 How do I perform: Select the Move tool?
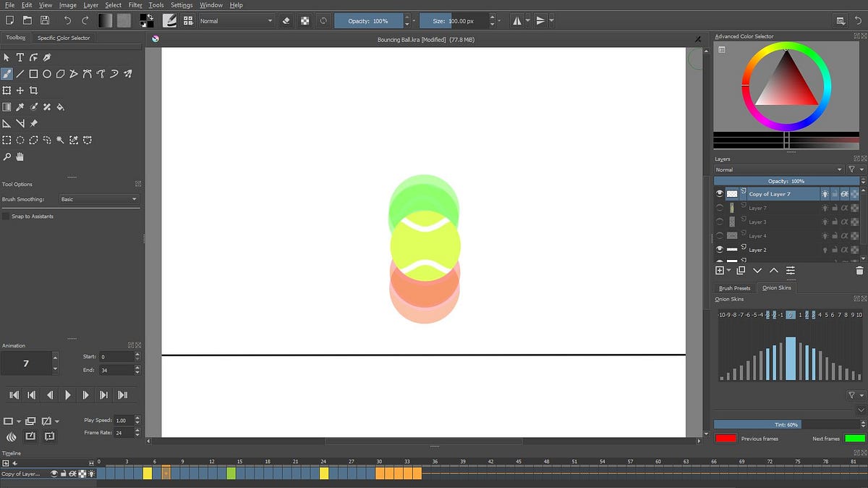[20, 91]
